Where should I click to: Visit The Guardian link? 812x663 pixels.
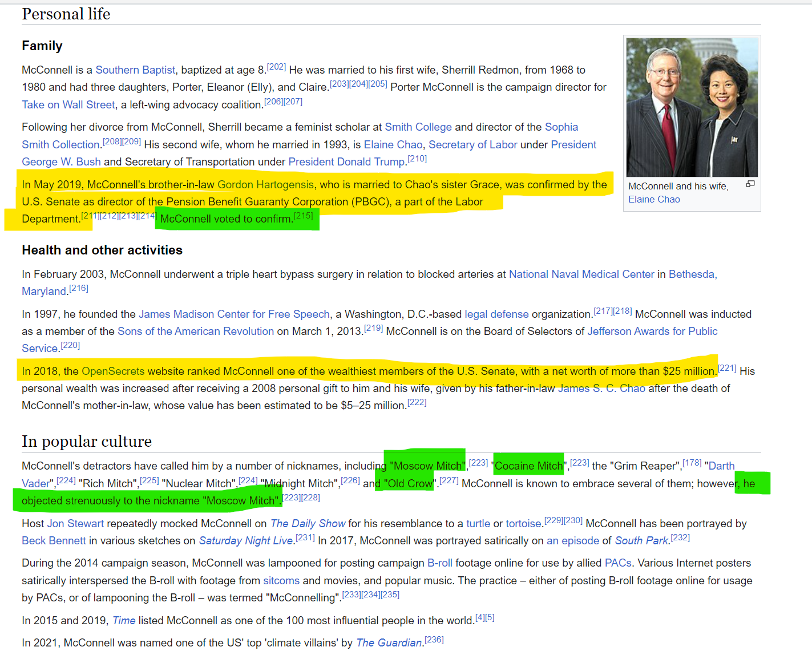(389, 642)
